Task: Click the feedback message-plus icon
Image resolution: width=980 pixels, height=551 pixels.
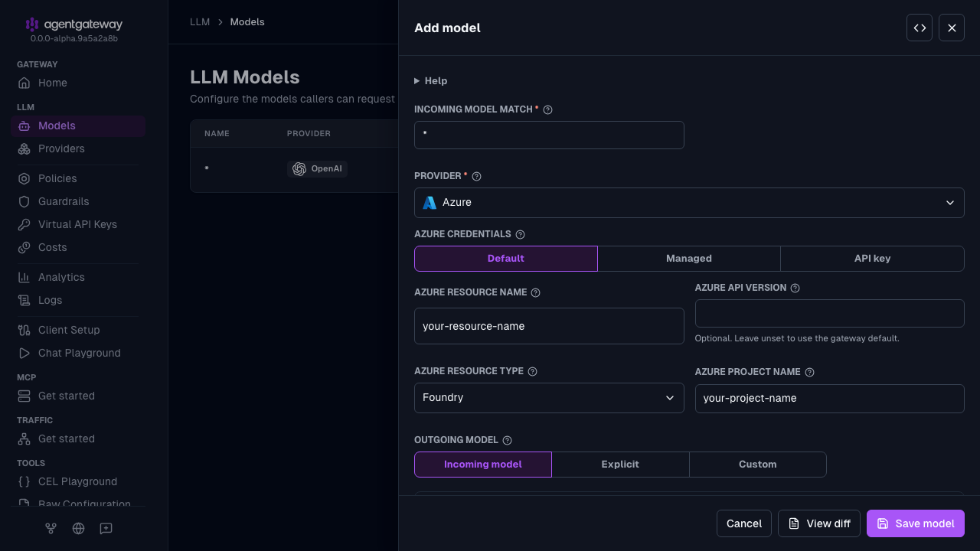Action: click(x=106, y=528)
